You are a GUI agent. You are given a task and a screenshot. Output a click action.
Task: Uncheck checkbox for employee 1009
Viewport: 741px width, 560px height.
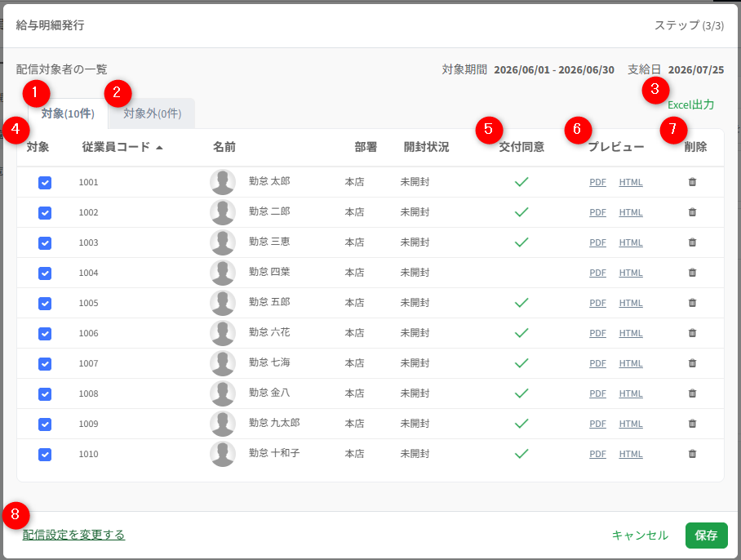pyautogui.click(x=45, y=424)
